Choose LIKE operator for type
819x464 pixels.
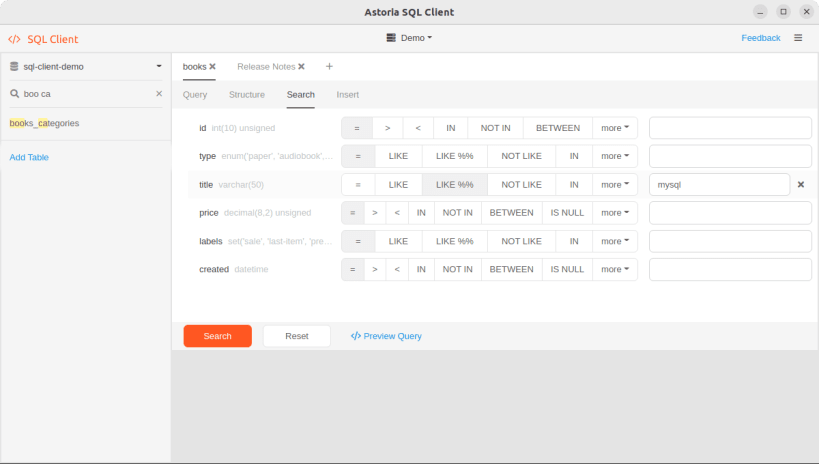point(398,156)
